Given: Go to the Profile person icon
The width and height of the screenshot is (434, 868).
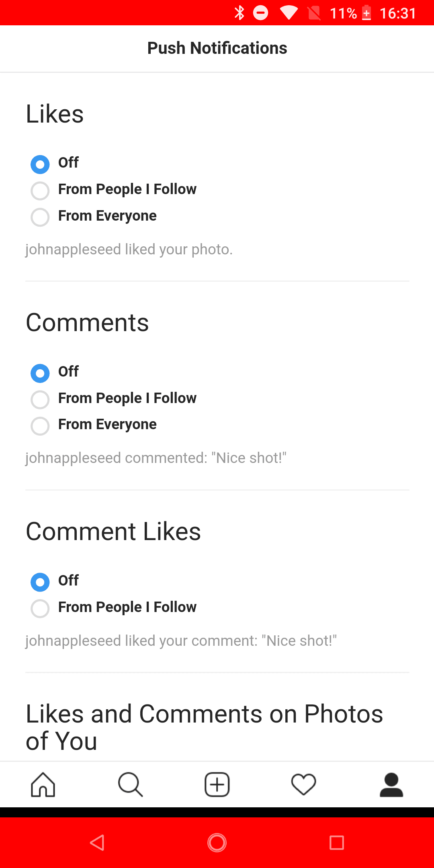Looking at the screenshot, I should (x=391, y=784).
